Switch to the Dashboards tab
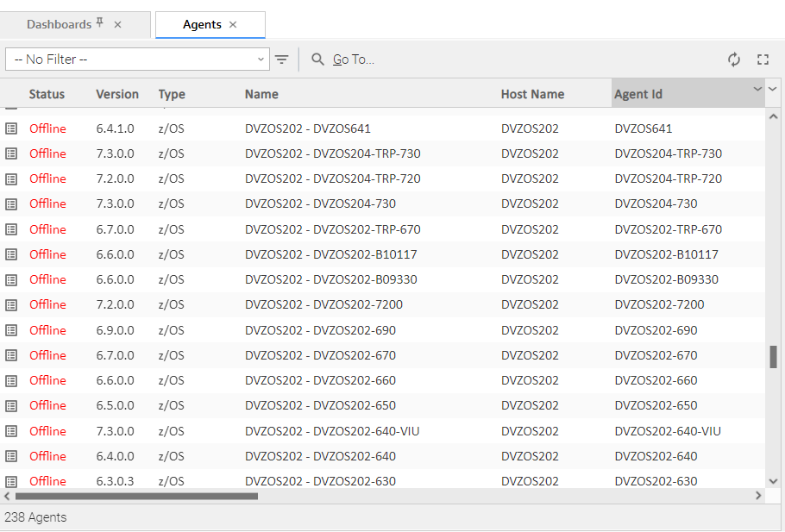Image resolution: width=785 pixels, height=532 pixels. 59,25
